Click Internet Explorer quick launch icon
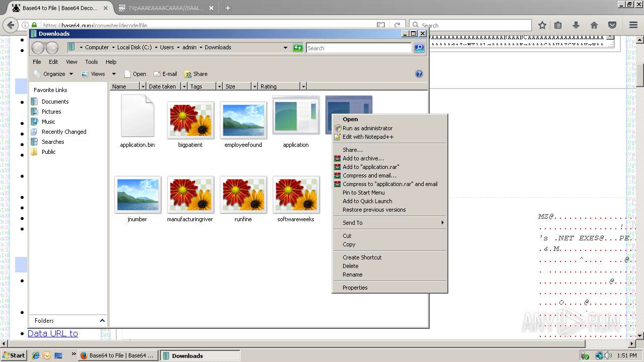Viewport: 644px width, 362px height. coord(36,355)
